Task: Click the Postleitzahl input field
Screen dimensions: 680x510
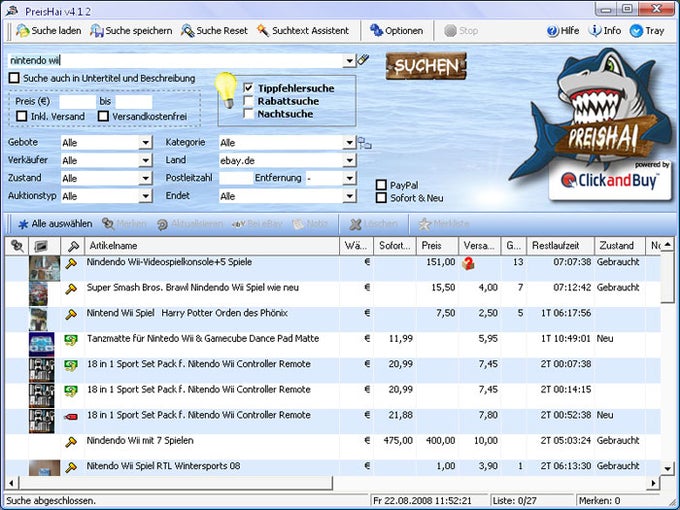Action: 236,178
